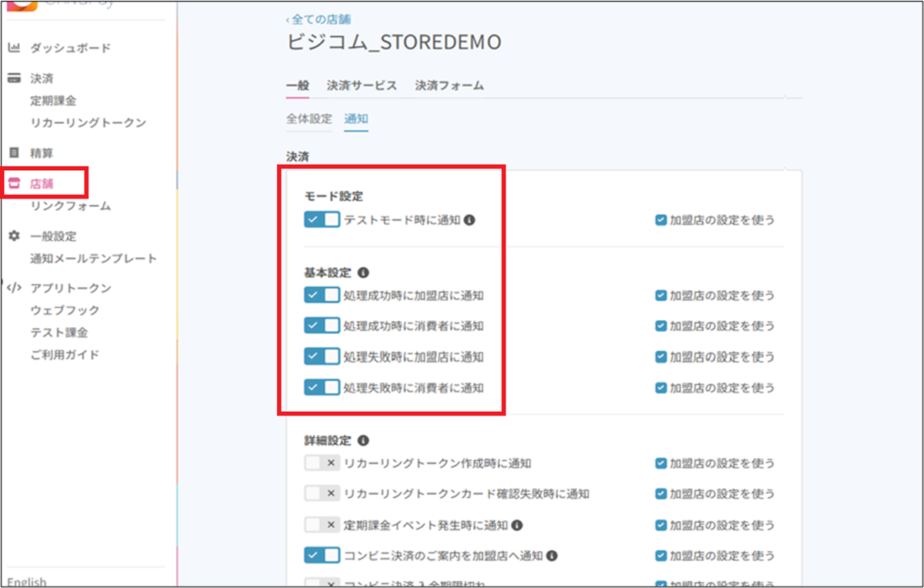Image resolution: width=924 pixels, height=588 pixels.
Task: Open 精算 in sidebar
Action: pos(42,153)
